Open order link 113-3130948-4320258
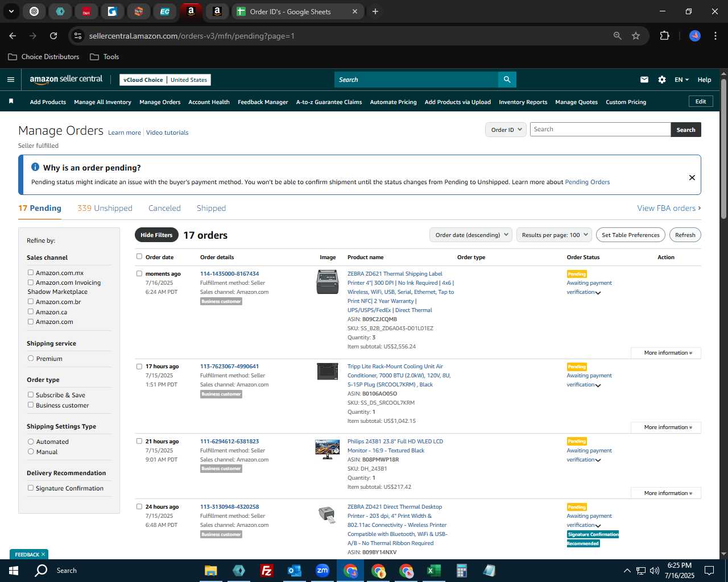The width and height of the screenshot is (728, 582). pyautogui.click(x=229, y=506)
